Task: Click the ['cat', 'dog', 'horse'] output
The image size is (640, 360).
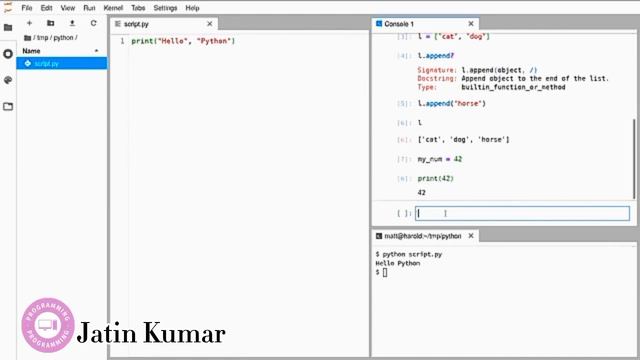Action: point(463,140)
